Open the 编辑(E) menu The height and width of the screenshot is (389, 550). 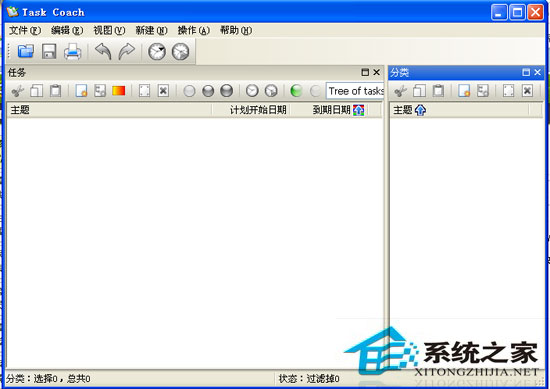coord(67,31)
